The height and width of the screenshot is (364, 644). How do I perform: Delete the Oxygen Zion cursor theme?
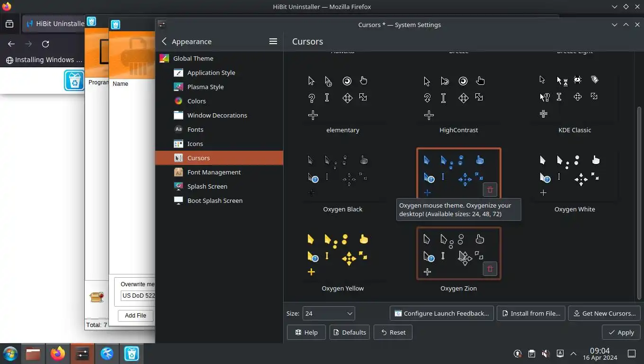[x=490, y=269]
